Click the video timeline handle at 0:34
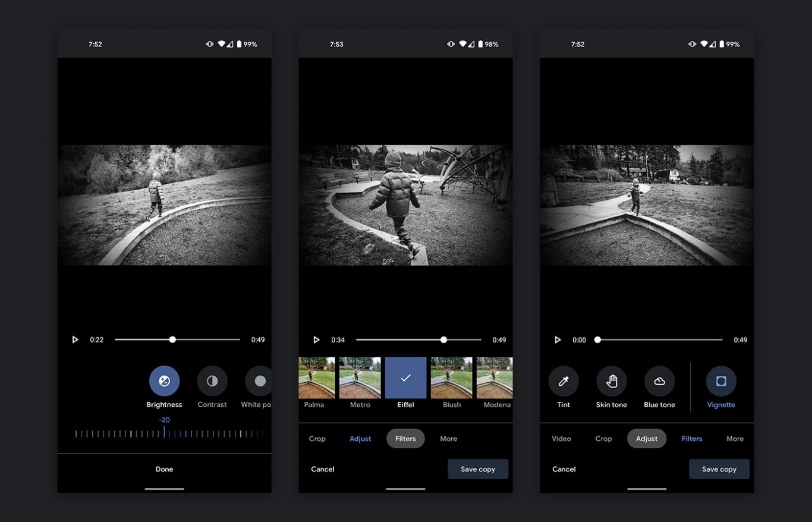 click(443, 340)
